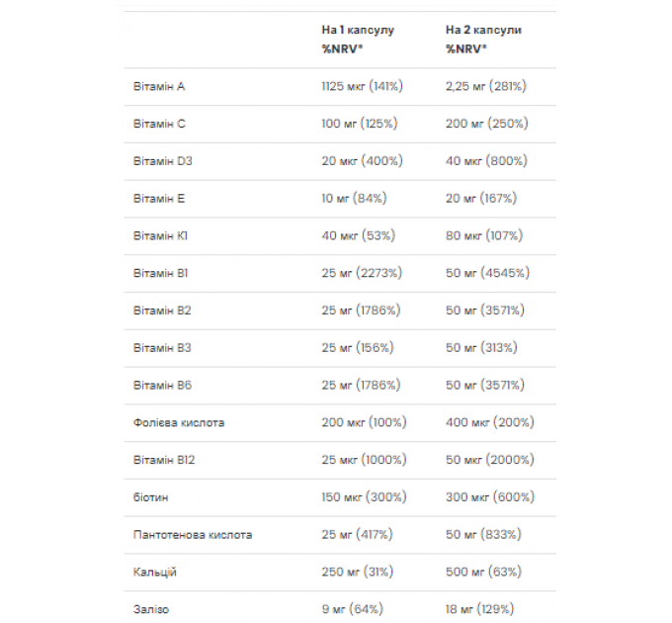Viewport: 672px width, 623px height.
Task: Select the біотин row label
Action: point(151,497)
